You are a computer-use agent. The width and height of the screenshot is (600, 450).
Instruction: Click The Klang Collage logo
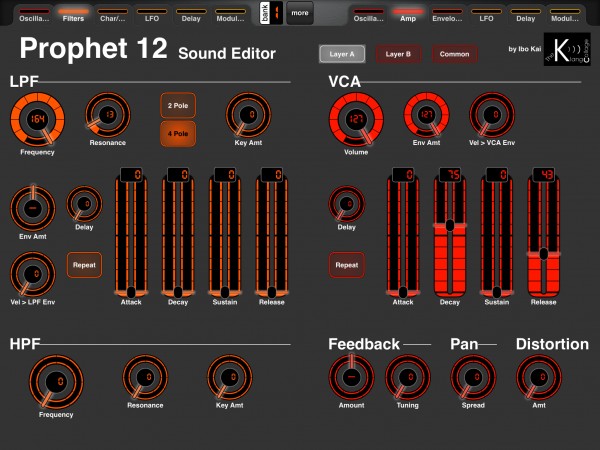tap(567, 49)
